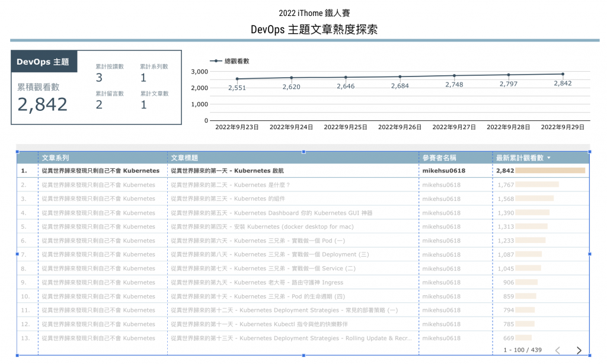This screenshot has width=607, height=364.
Task: Click the 總觀看數 legend entry
Action: tap(229, 61)
